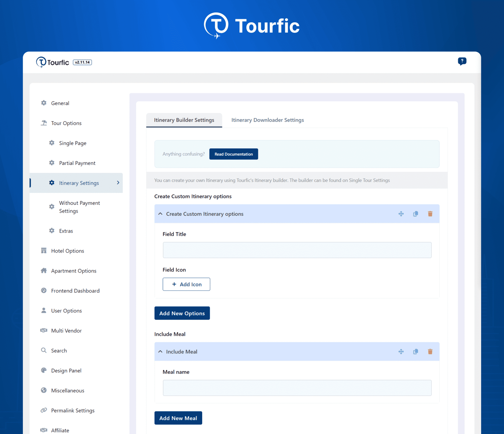
Task: Collapse the Create Custom Itinerary options panel
Action: pyautogui.click(x=160, y=214)
